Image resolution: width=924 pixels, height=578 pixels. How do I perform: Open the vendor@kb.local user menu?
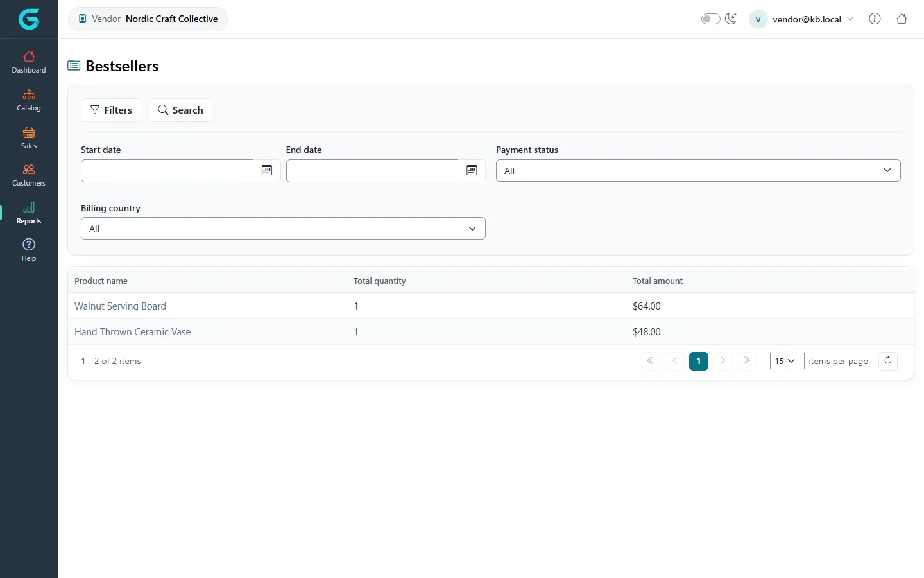point(801,19)
